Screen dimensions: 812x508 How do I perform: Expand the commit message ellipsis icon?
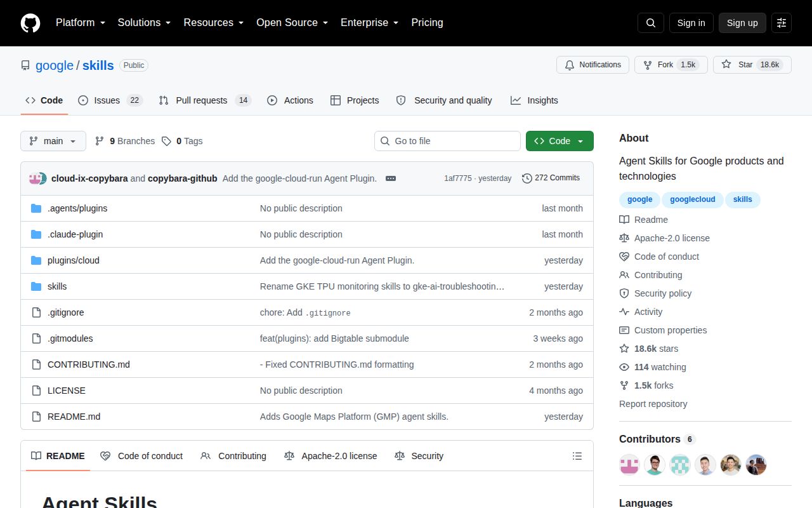tap(391, 178)
